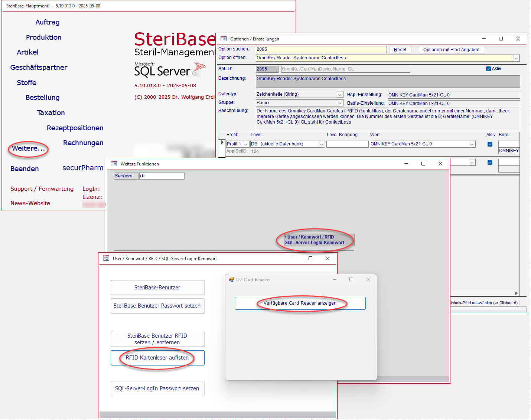This screenshot has width=531, height=420.
Task: Click SteriBase-Benutzer RFID setzen / entfernen
Action: coord(157,339)
